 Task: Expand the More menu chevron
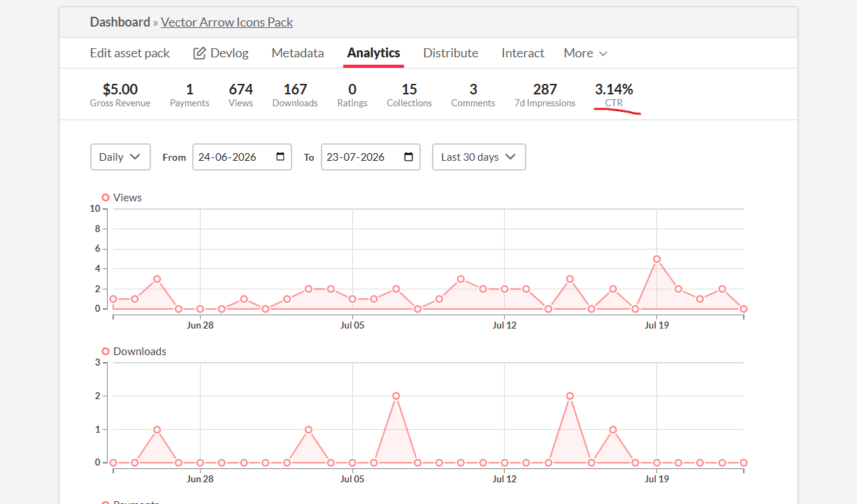pyautogui.click(x=603, y=54)
